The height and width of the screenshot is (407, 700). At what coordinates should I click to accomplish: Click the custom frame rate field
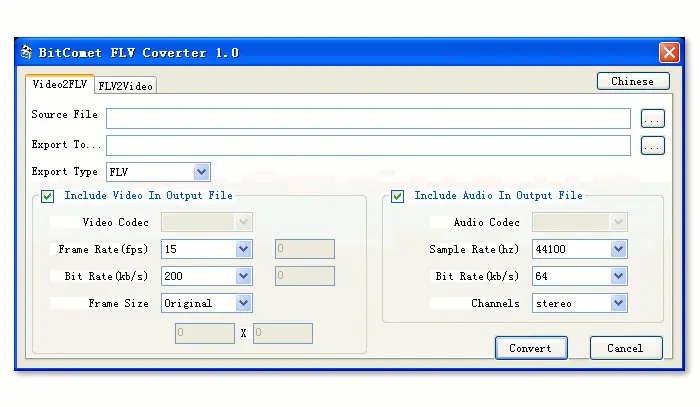coord(305,249)
